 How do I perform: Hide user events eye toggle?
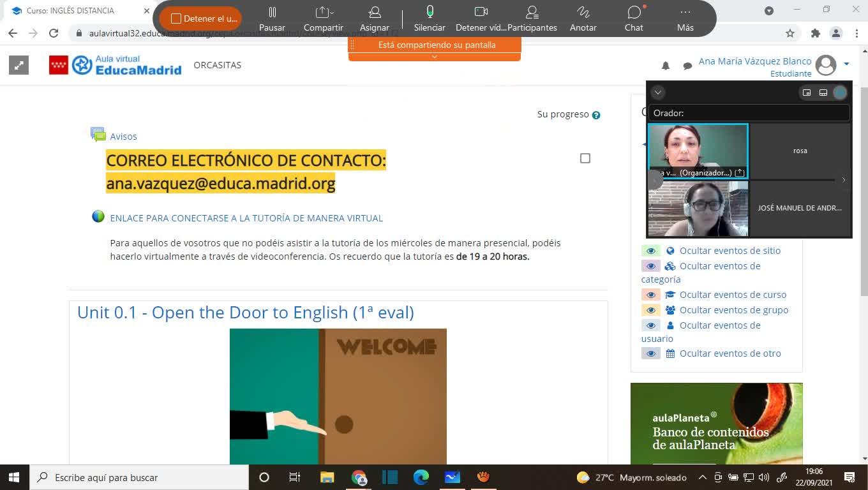[x=651, y=325]
